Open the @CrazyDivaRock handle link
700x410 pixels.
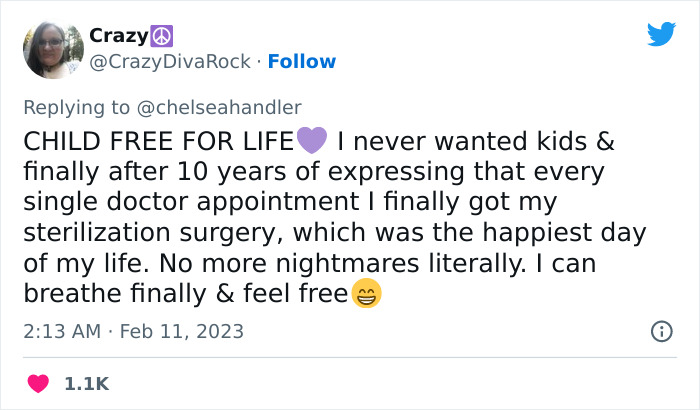point(170,61)
